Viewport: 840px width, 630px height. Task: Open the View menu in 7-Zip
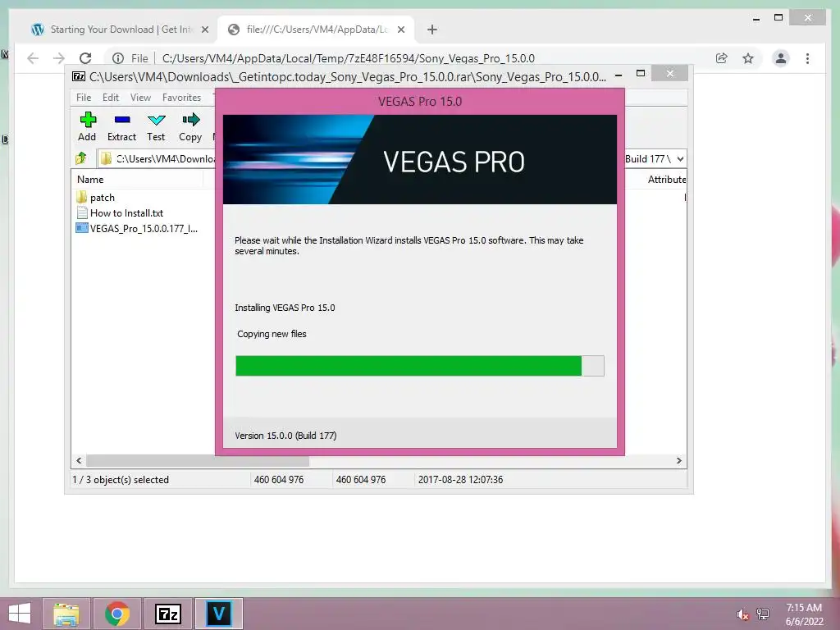click(x=140, y=98)
